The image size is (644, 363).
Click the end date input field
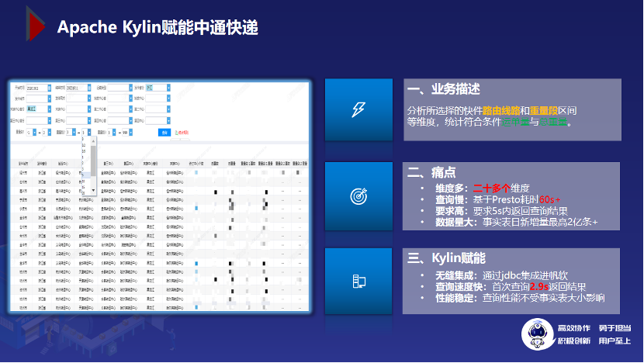[77, 88]
